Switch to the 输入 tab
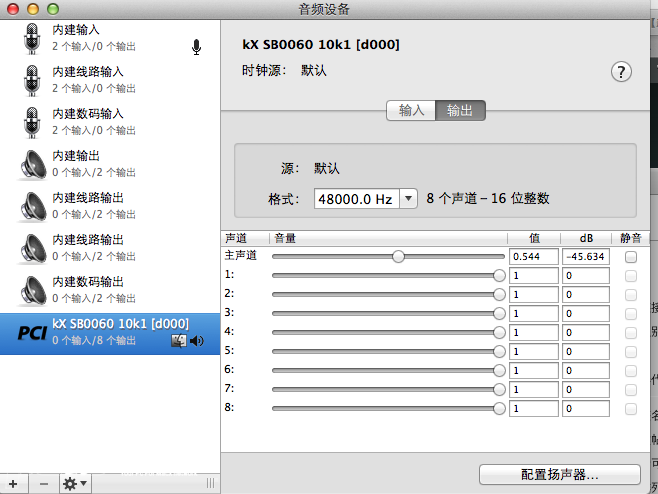 click(x=411, y=110)
